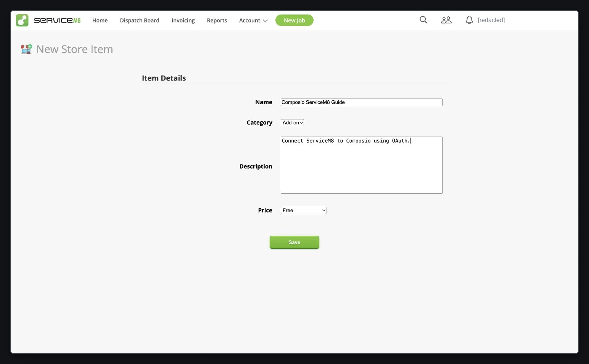Click the New Store Item page title
Viewport: 589px width, 364px height.
pyautogui.click(x=75, y=49)
